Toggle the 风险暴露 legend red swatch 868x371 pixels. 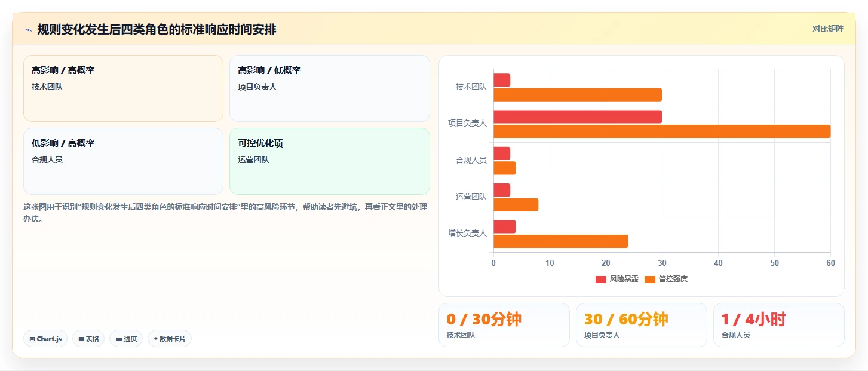tap(601, 279)
